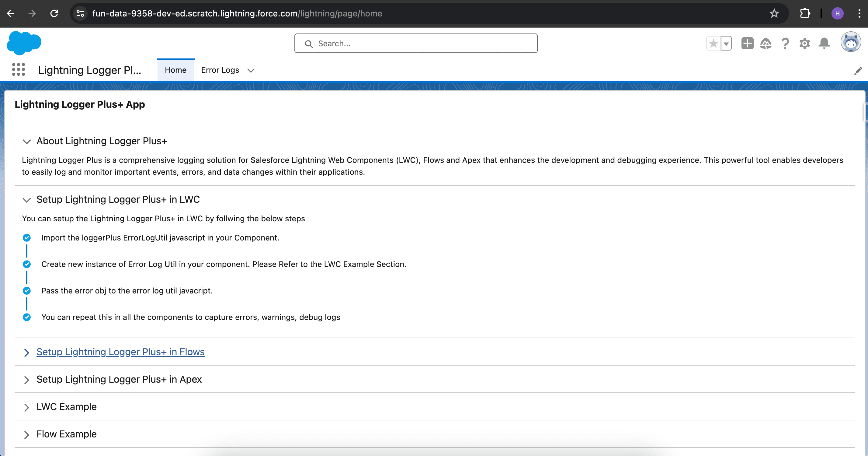Click the checkmark beside Pass the error obj step

[27, 291]
